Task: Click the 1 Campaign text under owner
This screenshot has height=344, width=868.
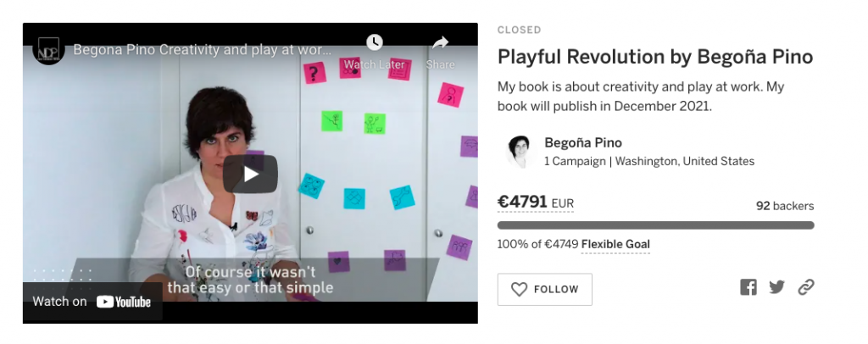Action: [575, 162]
